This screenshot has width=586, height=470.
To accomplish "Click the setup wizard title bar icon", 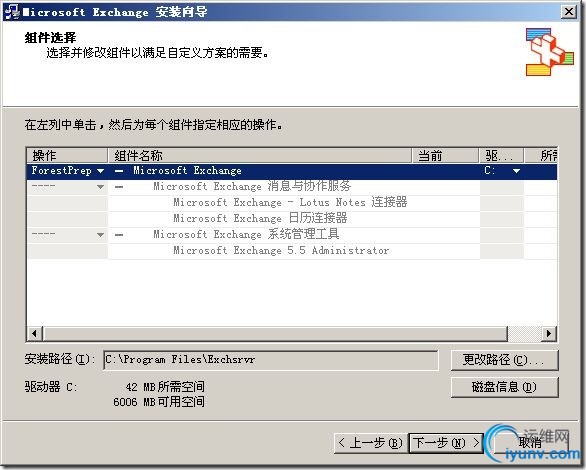I will pos(12,12).
